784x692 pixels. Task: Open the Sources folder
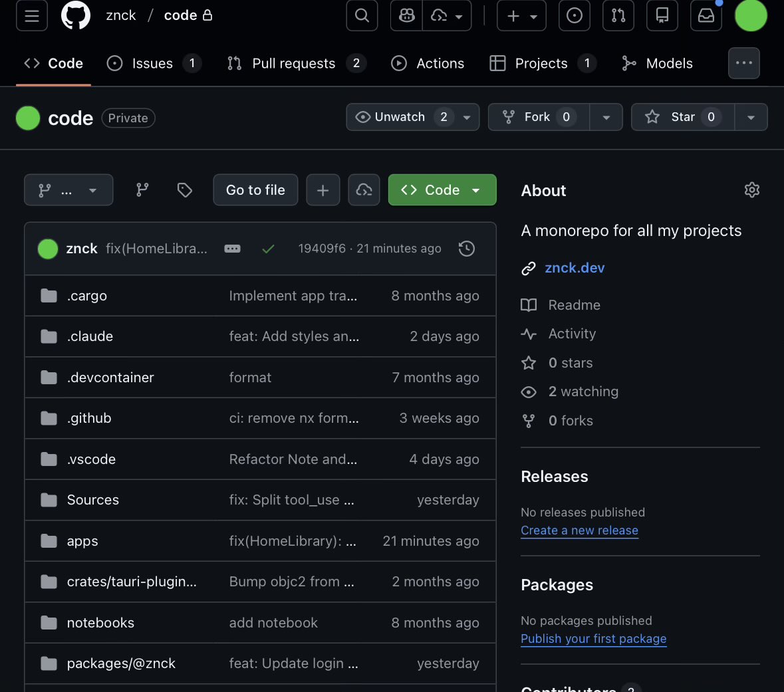coord(93,500)
